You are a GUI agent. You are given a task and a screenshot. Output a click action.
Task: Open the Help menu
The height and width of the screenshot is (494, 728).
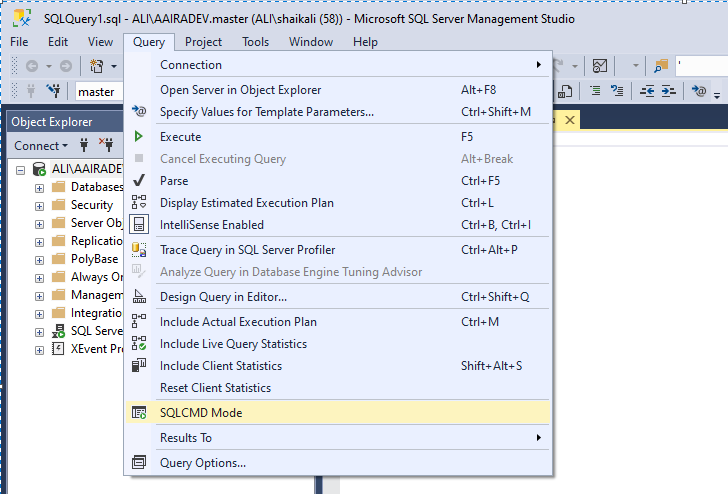(365, 42)
